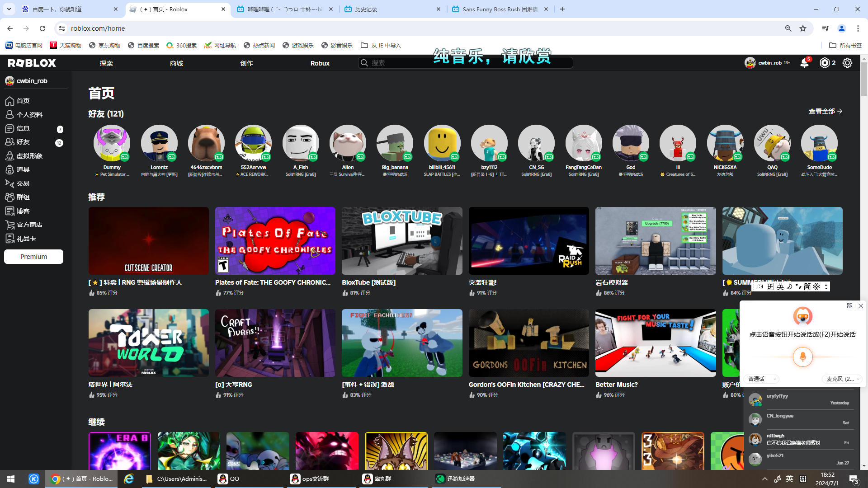
Task: Open BloxTube [测试版] game title
Action: [368, 282]
